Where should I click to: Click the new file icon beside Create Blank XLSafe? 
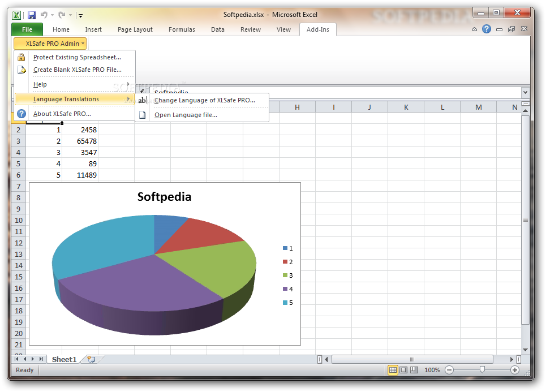tap(22, 70)
